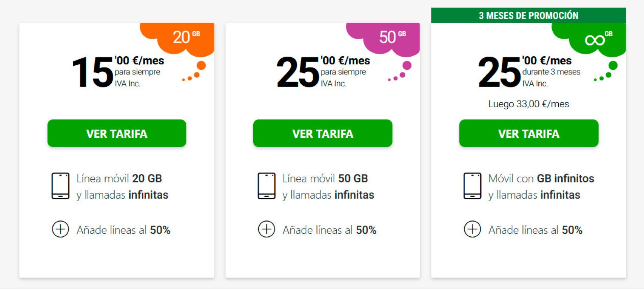Viewport: 644px width, 290px height.
Task: Click the plus icon in the 50 GB plan
Action: [267, 229]
